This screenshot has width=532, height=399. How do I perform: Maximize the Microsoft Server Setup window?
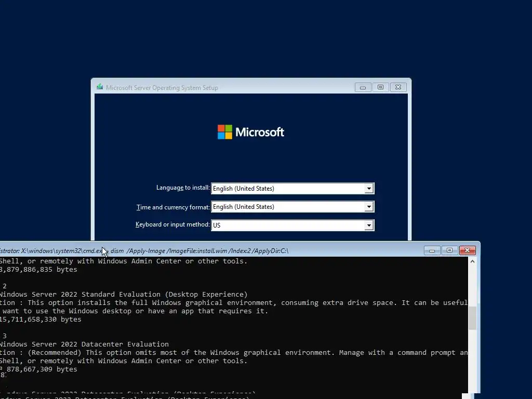pyautogui.click(x=380, y=87)
